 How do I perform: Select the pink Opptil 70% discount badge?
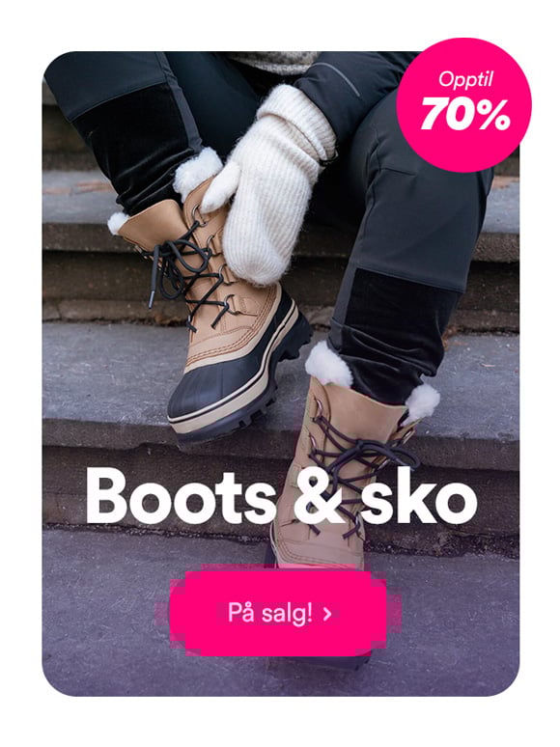(463, 105)
